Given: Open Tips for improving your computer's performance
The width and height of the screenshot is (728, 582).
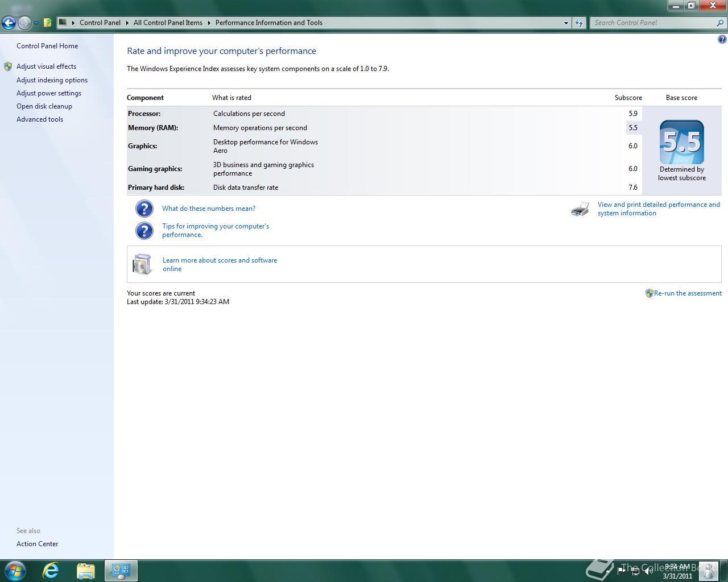Looking at the screenshot, I should tap(216, 230).
